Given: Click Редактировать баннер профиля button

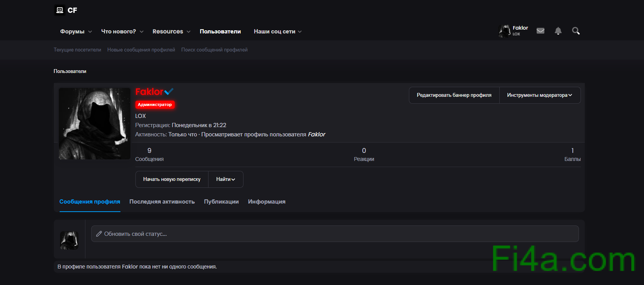Looking at the screenshot, I should point(454,95).
